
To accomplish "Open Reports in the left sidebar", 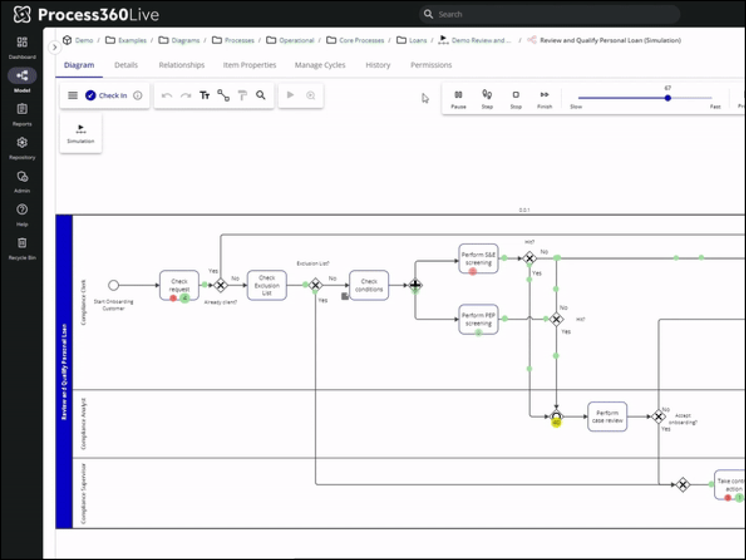I will [22, 115].
